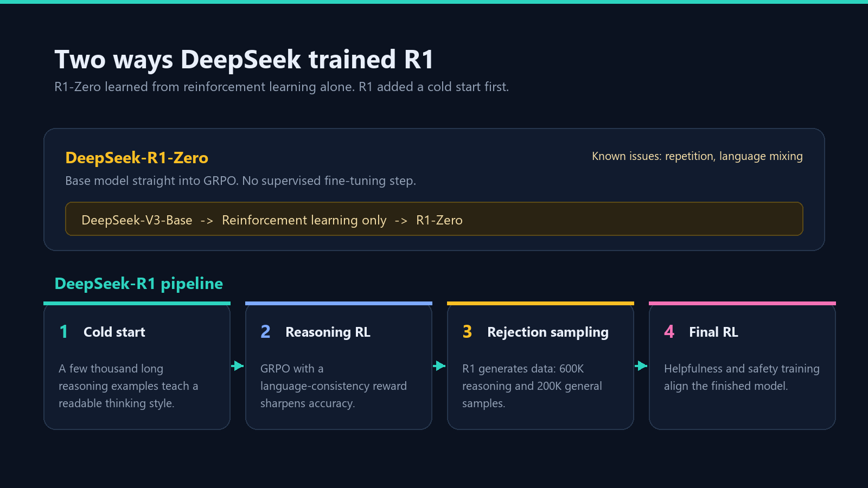Click the yellow step number 3
Viewport: 868px width, 488px height.
467,331
